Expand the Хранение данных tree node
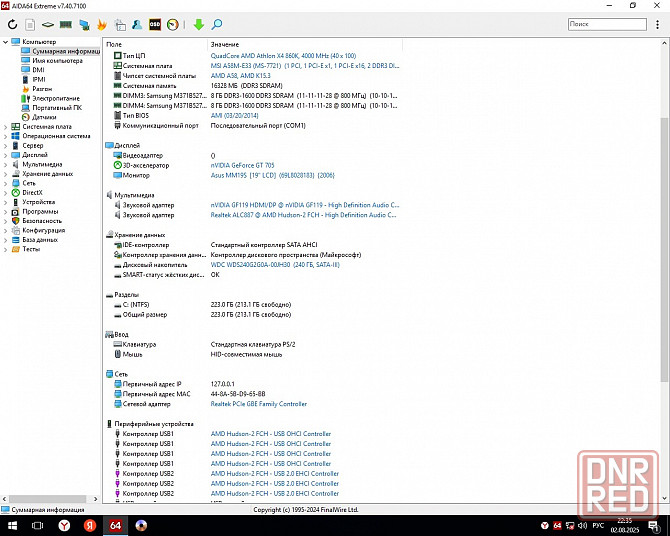Screen dimensions: 670x536 pos(6,174)
